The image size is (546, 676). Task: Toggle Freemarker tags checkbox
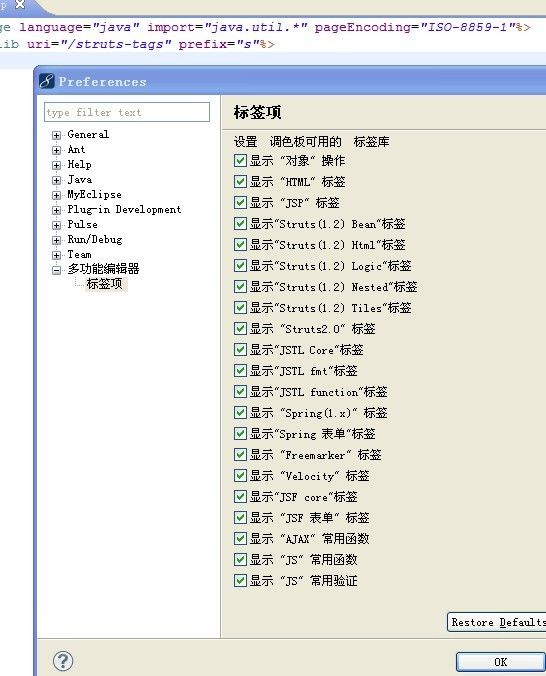[x=240, y=455]
